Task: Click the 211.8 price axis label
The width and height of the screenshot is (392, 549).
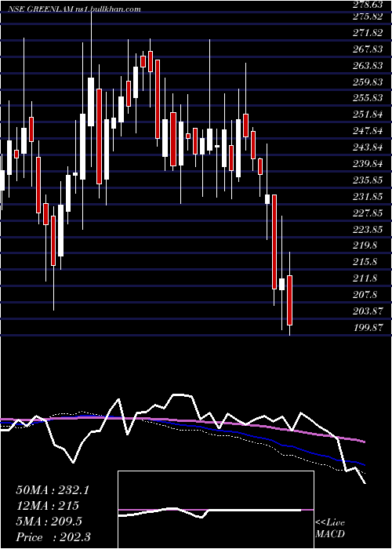Action: click(x=365, y=278)
